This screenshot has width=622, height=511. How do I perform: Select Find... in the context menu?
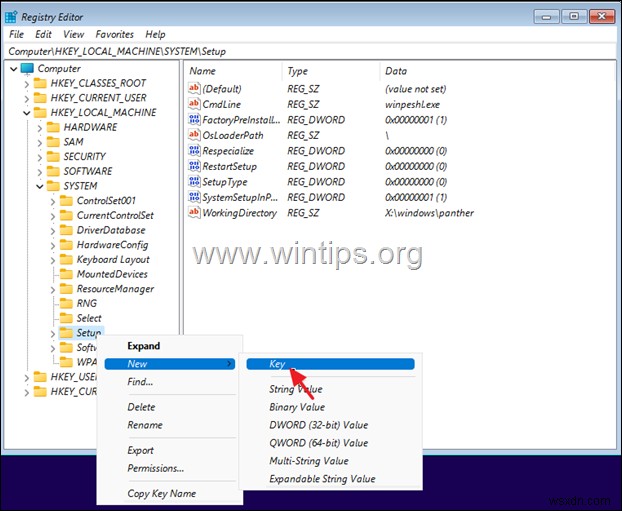[140, 382]
